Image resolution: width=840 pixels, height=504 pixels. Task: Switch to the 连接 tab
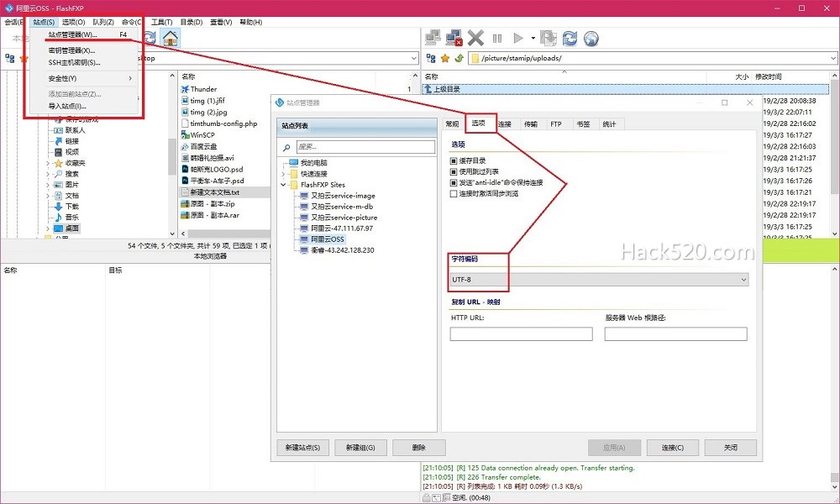click(x=505, y=124)
